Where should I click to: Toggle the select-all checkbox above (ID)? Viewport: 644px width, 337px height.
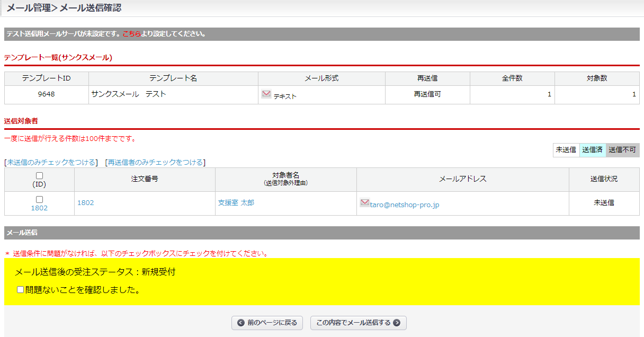[39, 175]
